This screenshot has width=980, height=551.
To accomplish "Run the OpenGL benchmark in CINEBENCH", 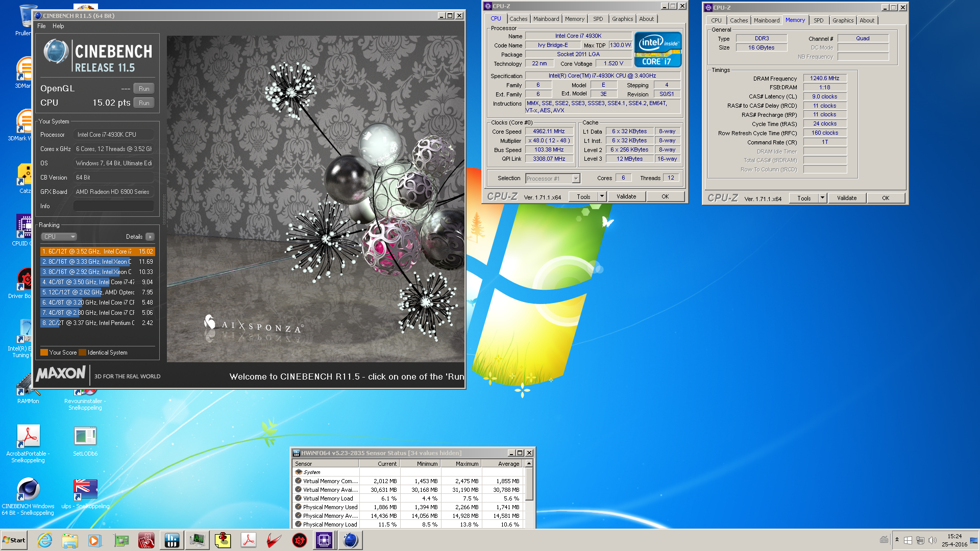I will (x=144, y=89).
